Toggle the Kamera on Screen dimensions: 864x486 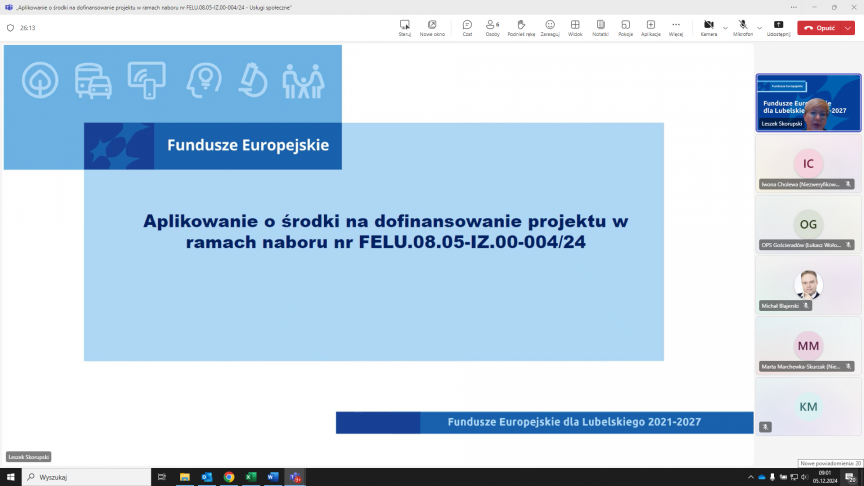pyautogui.click(x=709, y=28)
